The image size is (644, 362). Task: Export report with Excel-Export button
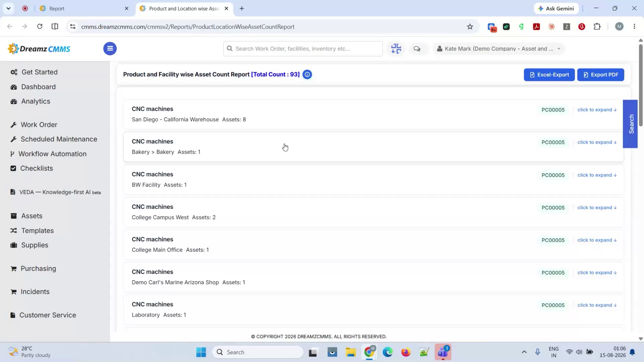pos(549,75)
